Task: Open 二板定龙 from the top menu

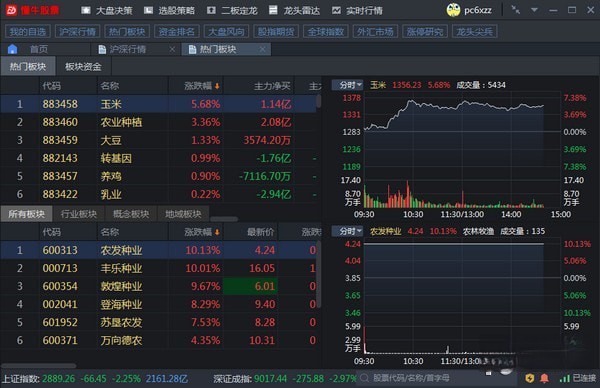Action: [232, 11]
